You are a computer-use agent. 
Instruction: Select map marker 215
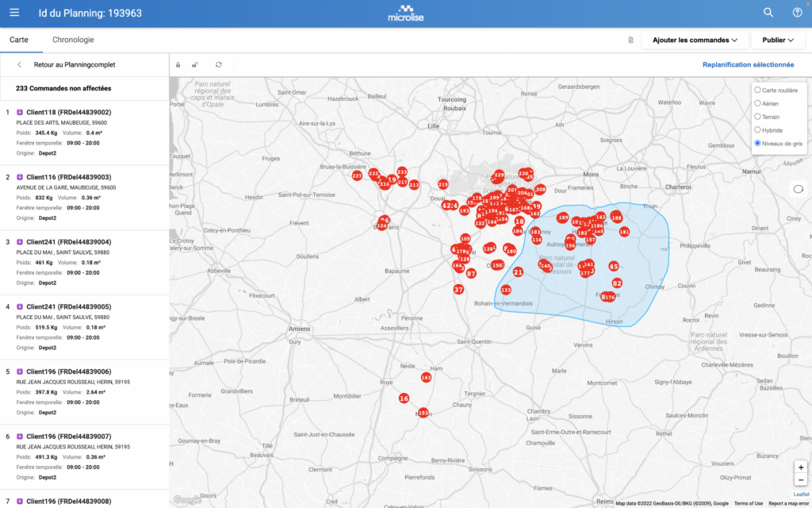click(442, 184)
